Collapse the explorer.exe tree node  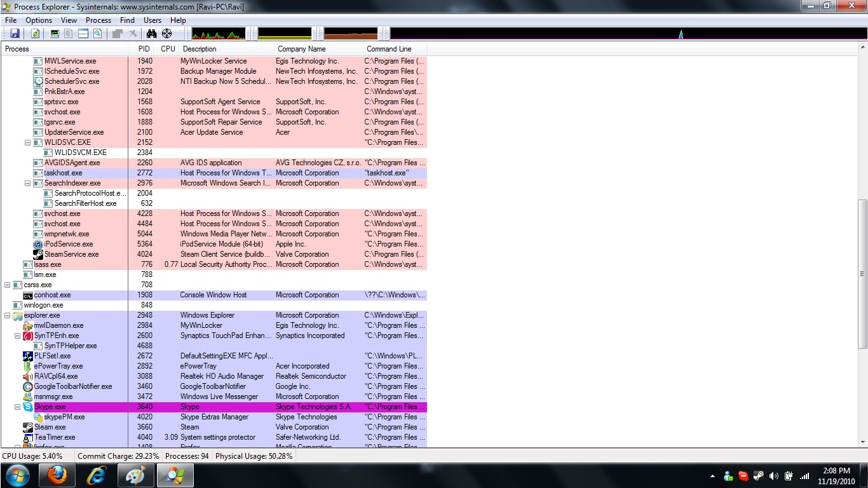point(7,315)
